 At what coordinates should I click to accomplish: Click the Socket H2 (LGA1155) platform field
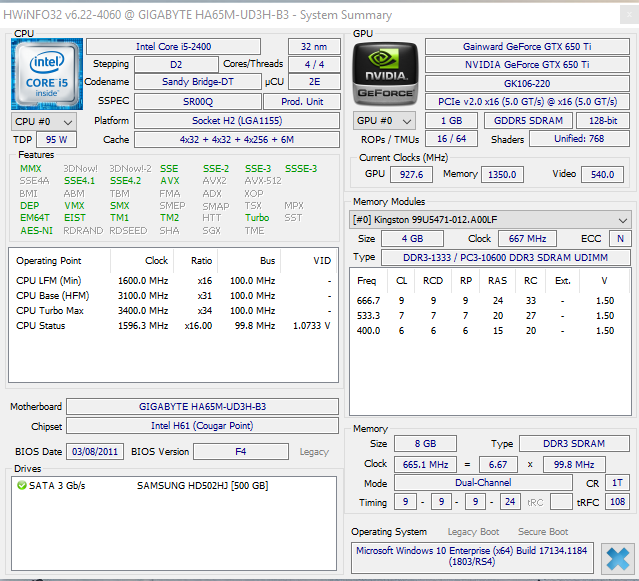(x=237, y=121)
